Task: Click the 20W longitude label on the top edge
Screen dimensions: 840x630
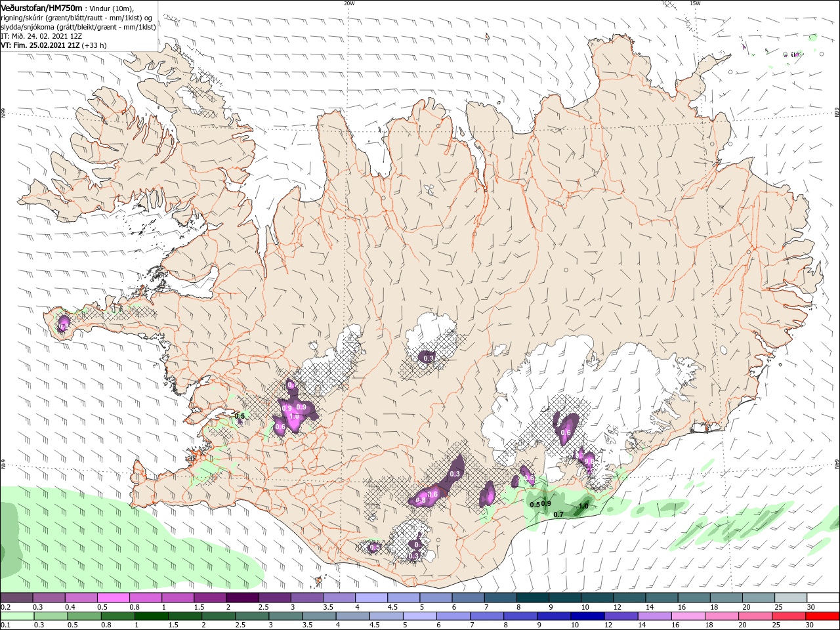Action: (349, 3)
